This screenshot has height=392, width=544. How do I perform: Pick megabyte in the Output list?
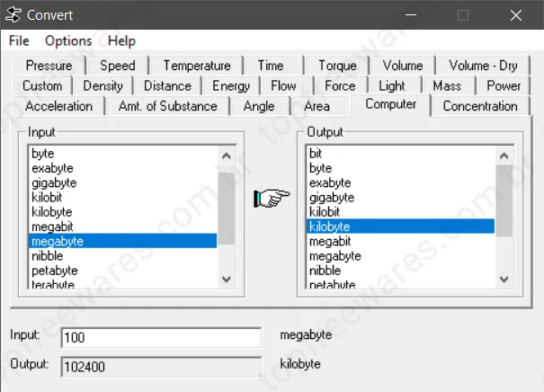pyautogui.click(x=401, y=255)
